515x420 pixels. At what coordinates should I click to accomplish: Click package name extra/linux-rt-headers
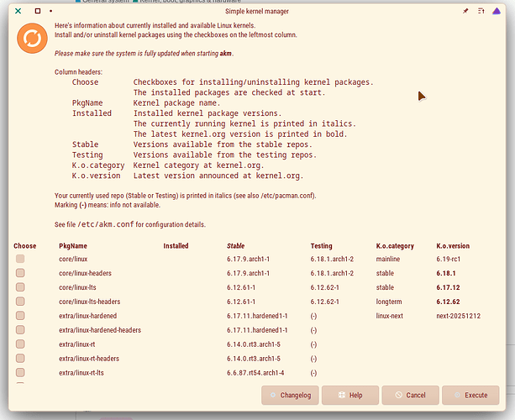(x=89, y=359)
